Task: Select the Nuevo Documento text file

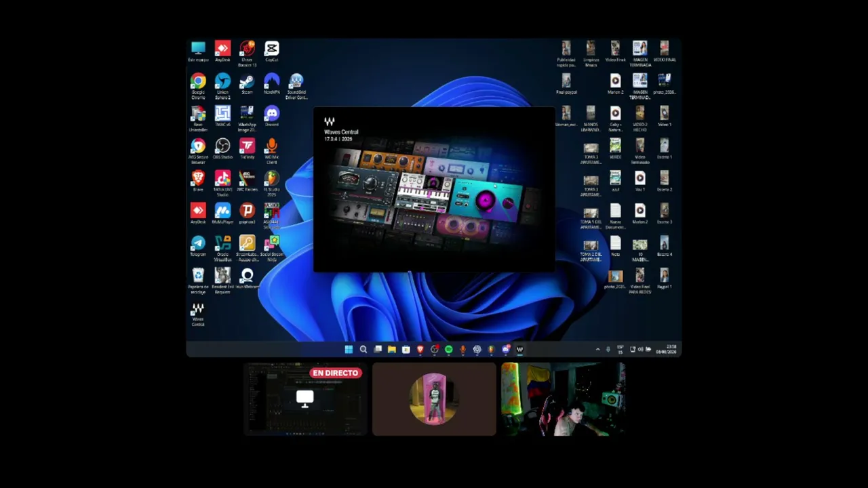Action: (615, 216)
